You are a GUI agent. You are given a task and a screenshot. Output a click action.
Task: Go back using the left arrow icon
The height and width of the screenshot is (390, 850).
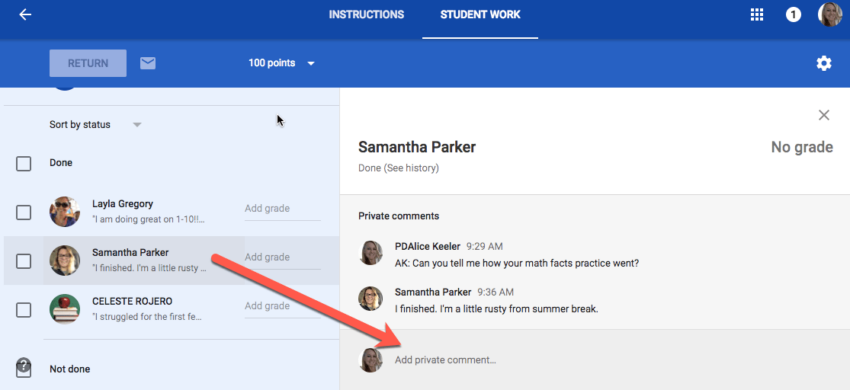25,15
